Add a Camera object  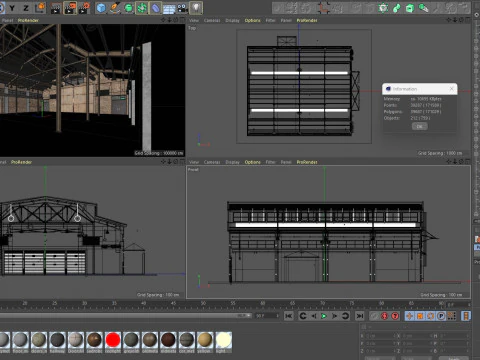coord(182,8)
